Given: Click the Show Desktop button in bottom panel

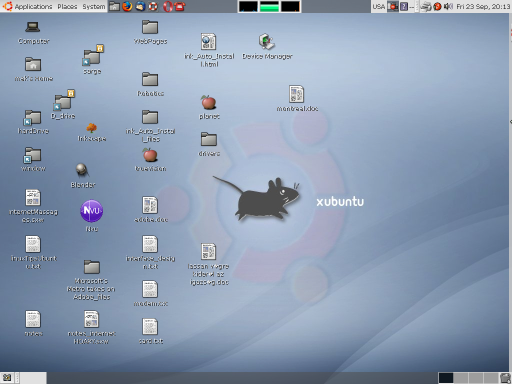Looking at the screenshot, I should pos(7,378).
